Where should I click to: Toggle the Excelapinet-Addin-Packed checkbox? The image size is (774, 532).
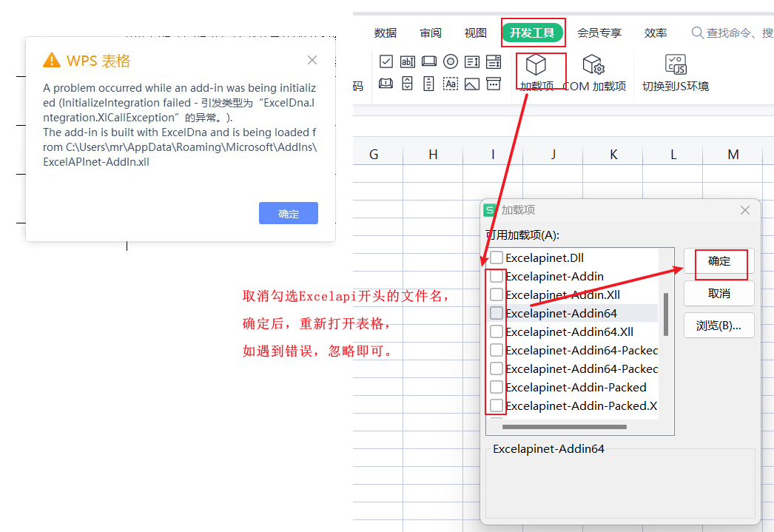point(497,387)
